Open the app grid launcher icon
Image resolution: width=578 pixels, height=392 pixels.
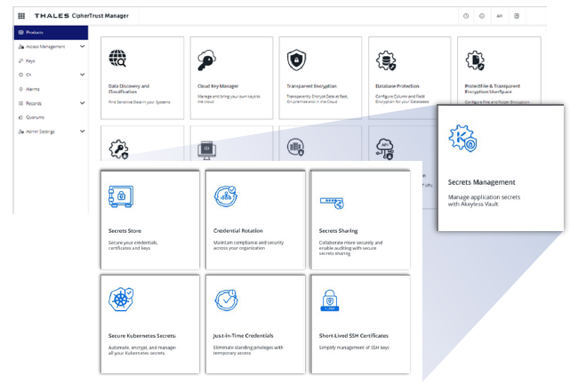pos(21,16)
